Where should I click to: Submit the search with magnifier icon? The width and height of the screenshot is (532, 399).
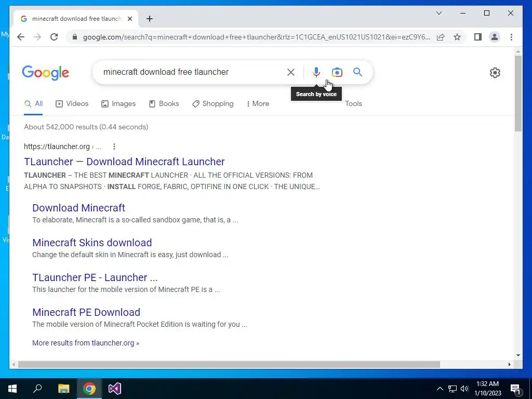(x=357, y=72)
